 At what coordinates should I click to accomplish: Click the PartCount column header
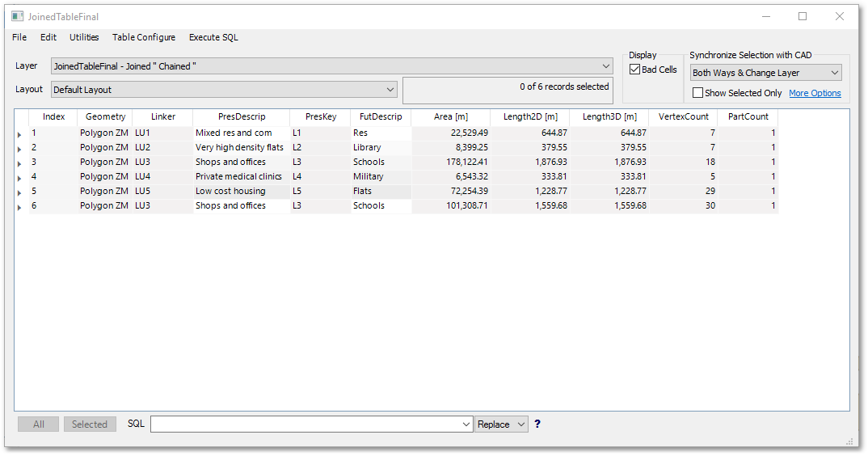point(748,117)
